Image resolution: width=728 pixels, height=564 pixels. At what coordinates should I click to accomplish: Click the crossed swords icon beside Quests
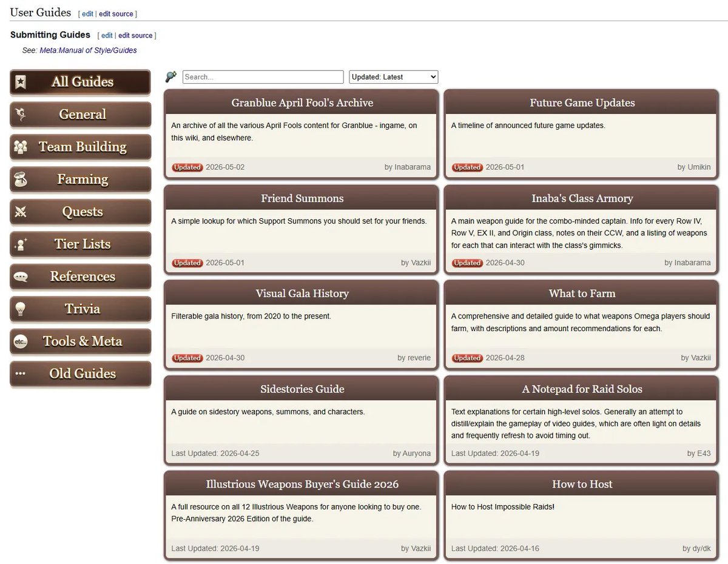point(21,212)
